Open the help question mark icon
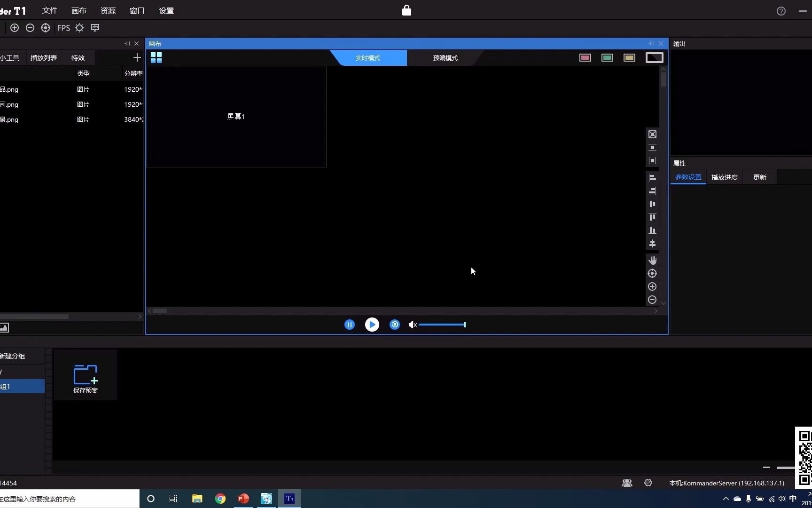Screen dimensions: 812x508 click(x=781, y=11)
